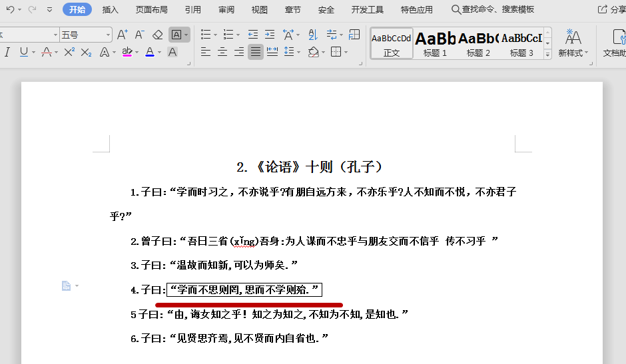Expand bullet style dropdown arrow

pyautogui.click(x=215, y=35)
